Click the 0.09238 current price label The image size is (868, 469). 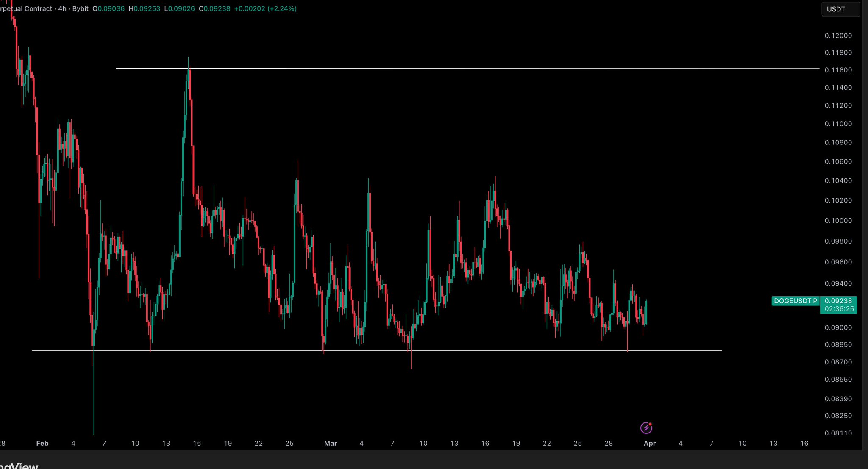(x=838, y=301)
